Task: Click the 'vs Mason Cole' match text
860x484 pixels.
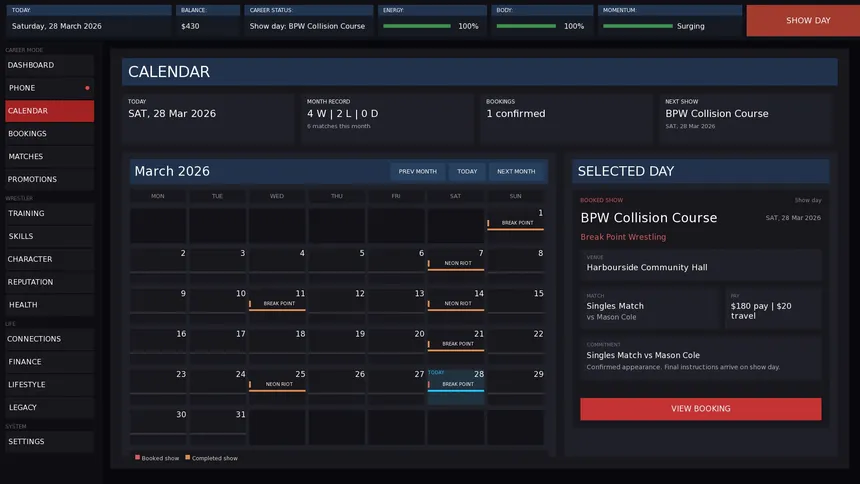Action: 611,317
